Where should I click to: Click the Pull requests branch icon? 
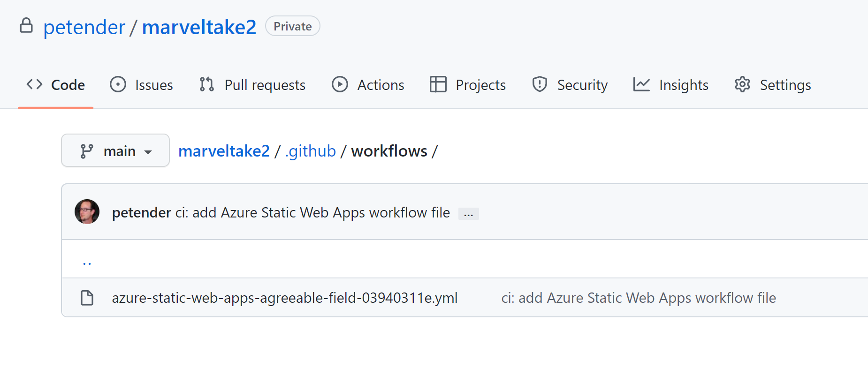click(206, 84)
